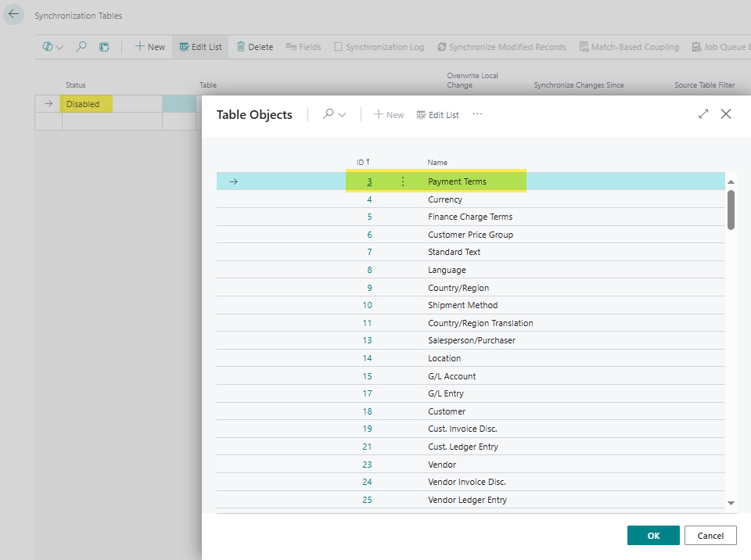Click the back arrow on Synchronization Tables
This screenshot has width=751, height=560.
click(13, 14)
